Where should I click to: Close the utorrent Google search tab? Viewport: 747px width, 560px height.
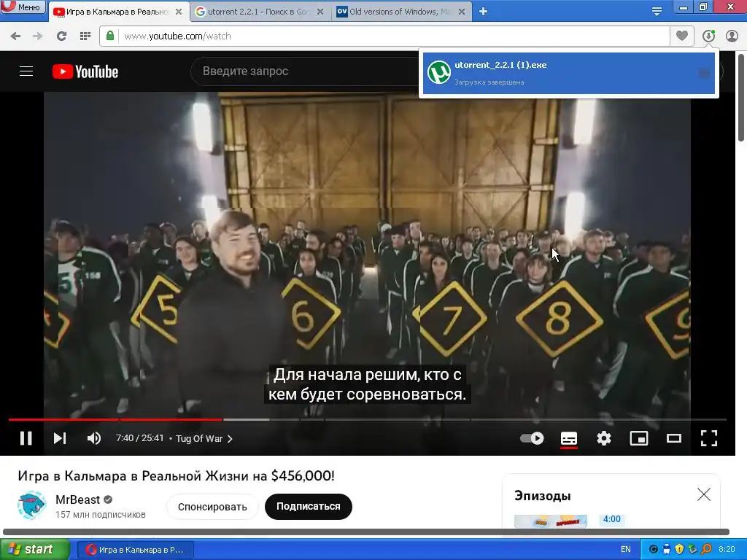coord(321,12)
